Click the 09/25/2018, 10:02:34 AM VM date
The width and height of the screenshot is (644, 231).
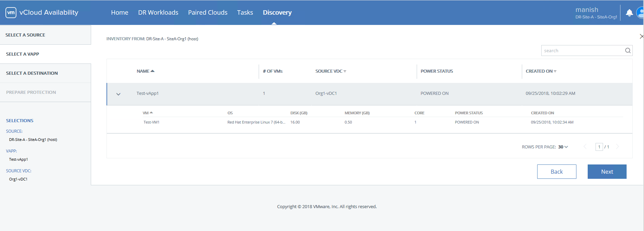click(x=552, y=122)
